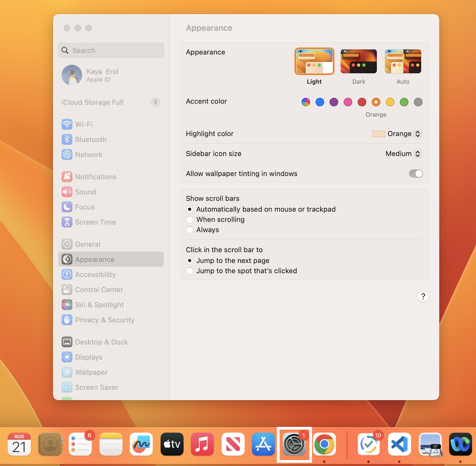
Task: Select the purple accent color
Action: pos(334,102)
